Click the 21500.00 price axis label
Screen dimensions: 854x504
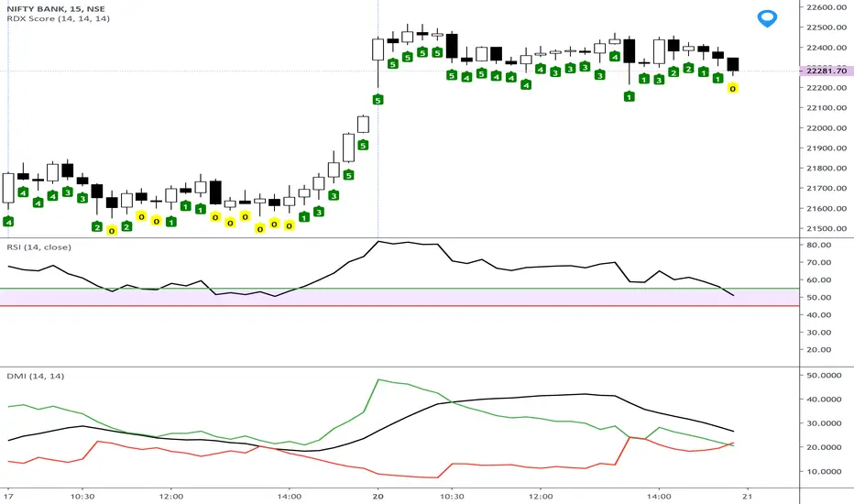827,229
